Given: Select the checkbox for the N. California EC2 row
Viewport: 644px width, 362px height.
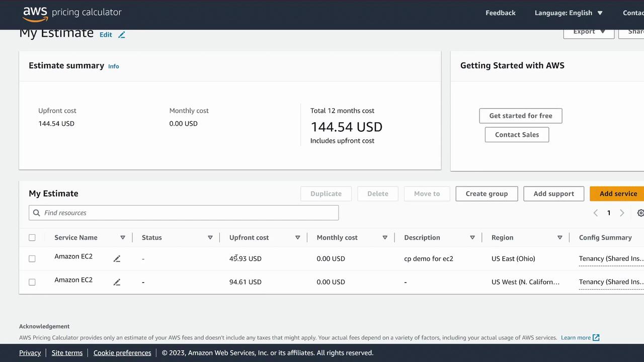Looking at the screenshot, I should pos(32,282).
